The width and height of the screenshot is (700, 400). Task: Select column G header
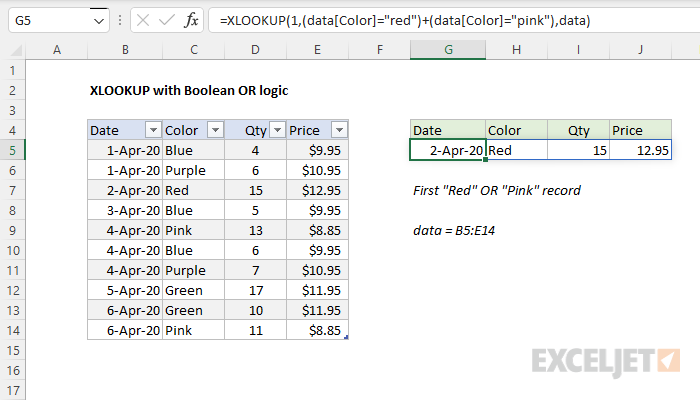[x=448, y=50]
